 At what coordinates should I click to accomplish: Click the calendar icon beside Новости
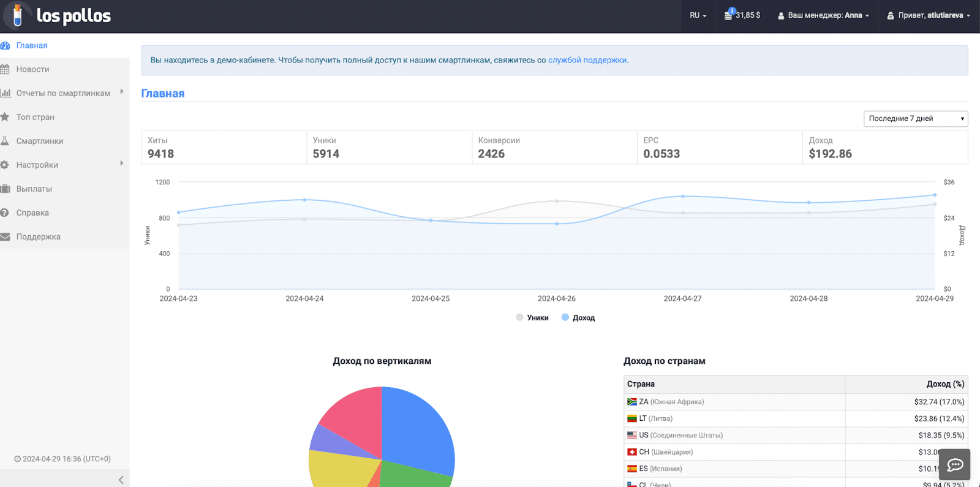[x=6, y=69]
